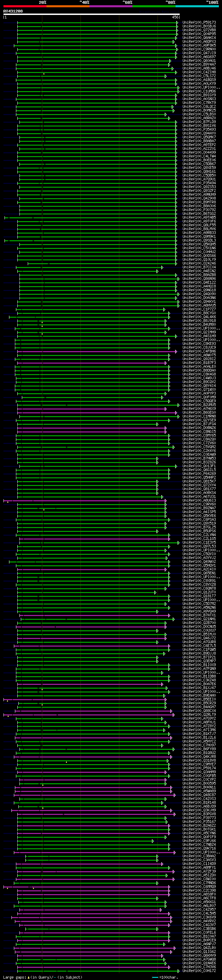Select the UniRef100_A9TEP2 entry
This screenshot has height=980, width=222.
click(x=199, y=145)
